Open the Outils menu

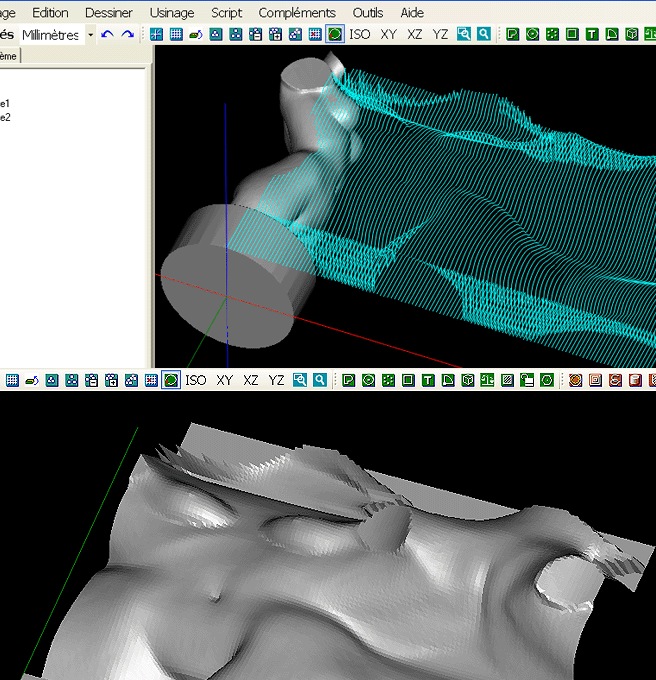click(368, 13)
